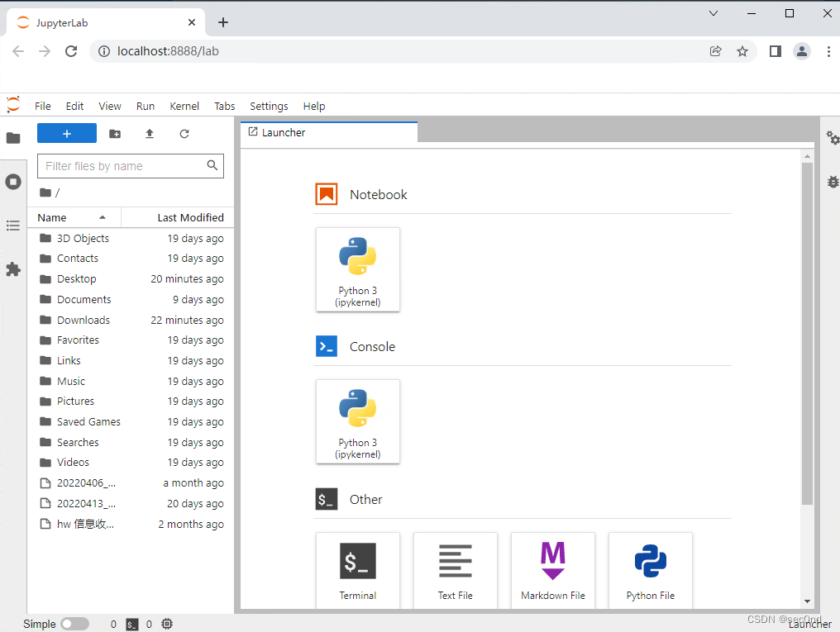This screenshot has width=840, height=632.
Task: Click the JupyterLab logo beside File menu
Action: 13,105
